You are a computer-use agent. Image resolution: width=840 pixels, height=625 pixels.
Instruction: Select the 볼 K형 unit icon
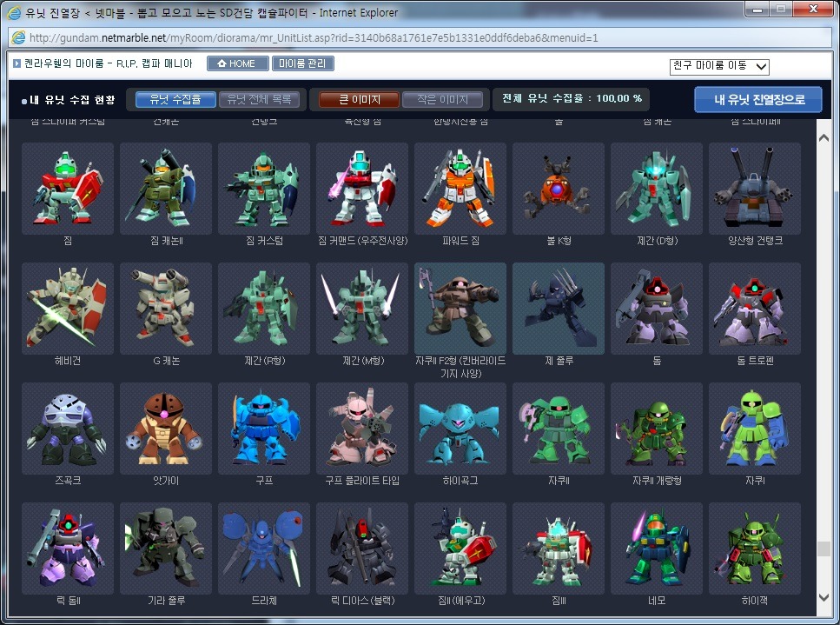[559, 188]
